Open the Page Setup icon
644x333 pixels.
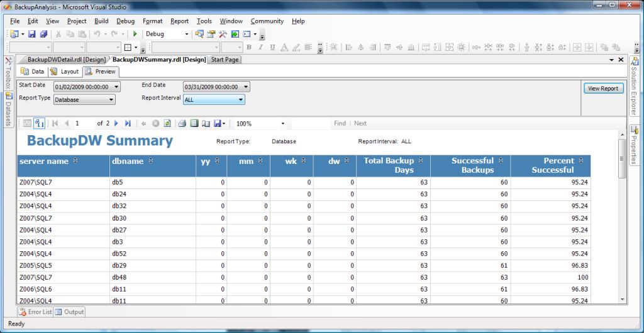[x=206, y=124]
